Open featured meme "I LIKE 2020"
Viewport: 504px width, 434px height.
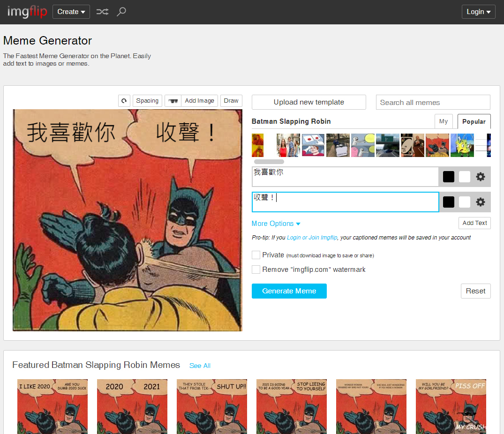pos(53,406)
